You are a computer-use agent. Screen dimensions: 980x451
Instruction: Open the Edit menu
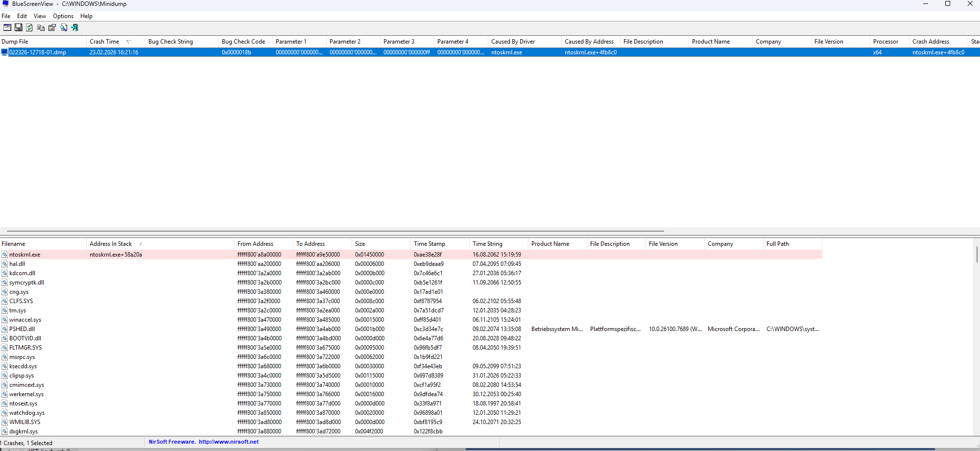coord(22,16)
